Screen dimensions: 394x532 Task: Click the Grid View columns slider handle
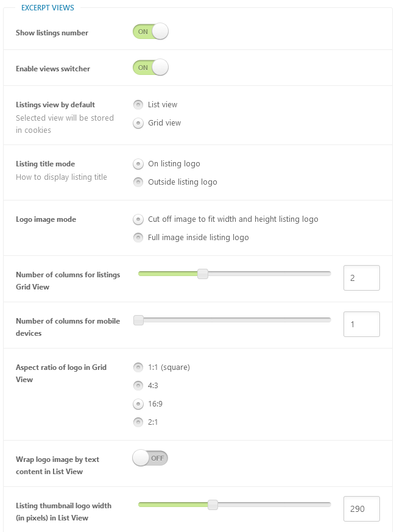point(203,274)
